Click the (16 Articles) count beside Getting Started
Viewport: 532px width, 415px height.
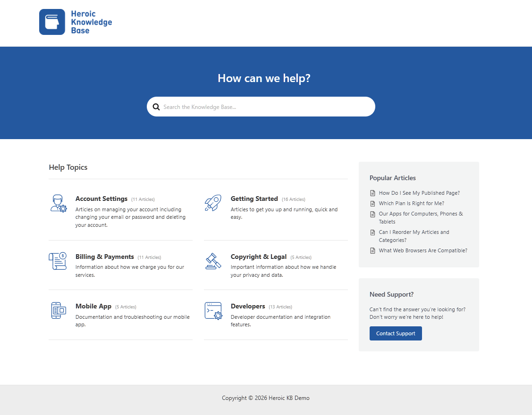294,199
